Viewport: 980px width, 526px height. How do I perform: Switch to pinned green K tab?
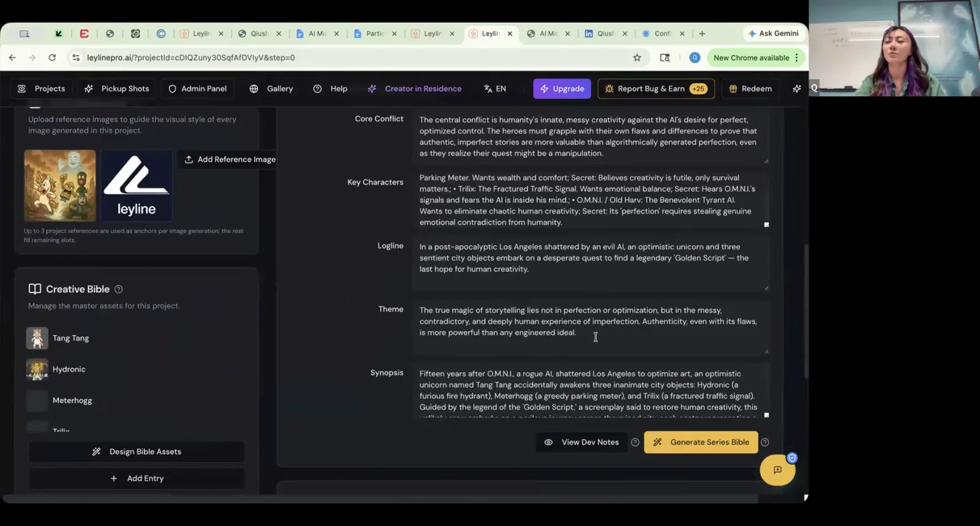click(59, 34)
